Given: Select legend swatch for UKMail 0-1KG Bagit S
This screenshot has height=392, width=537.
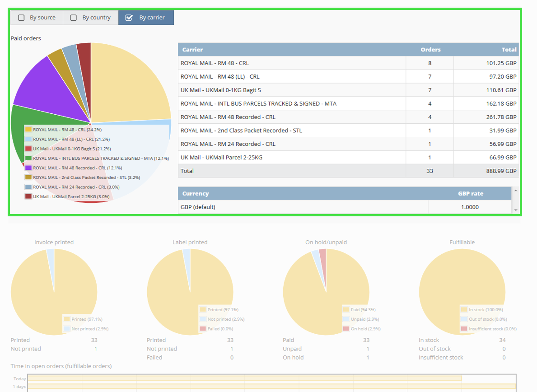Looking at the screenshot, I should pos(28,149).
